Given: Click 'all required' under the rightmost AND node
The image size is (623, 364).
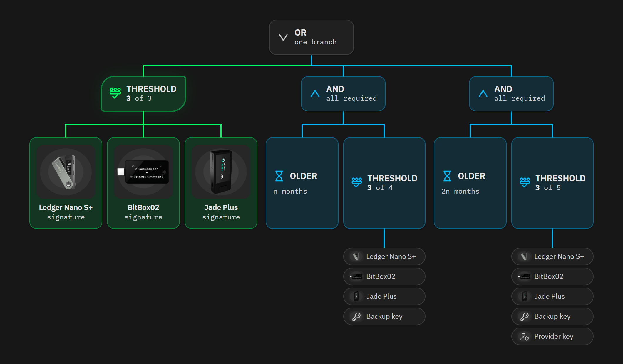Looking at the screenshot, I should [x=520, y=98].
